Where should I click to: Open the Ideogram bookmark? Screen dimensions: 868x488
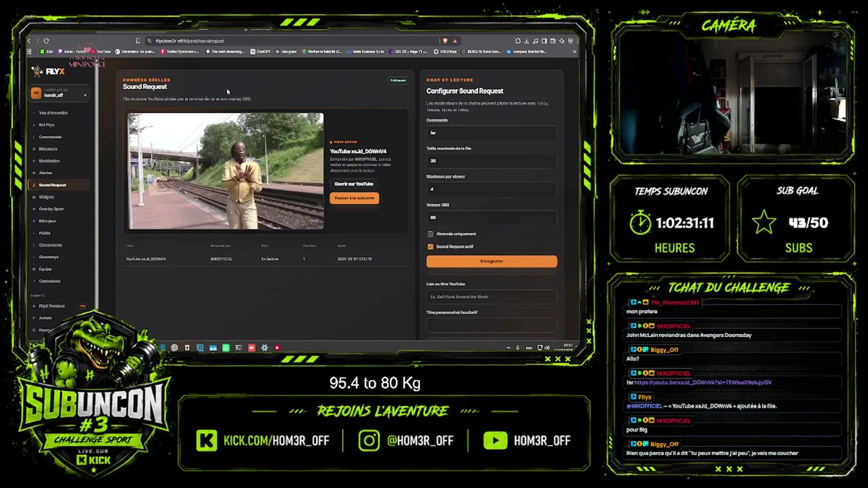pos(287,52)
